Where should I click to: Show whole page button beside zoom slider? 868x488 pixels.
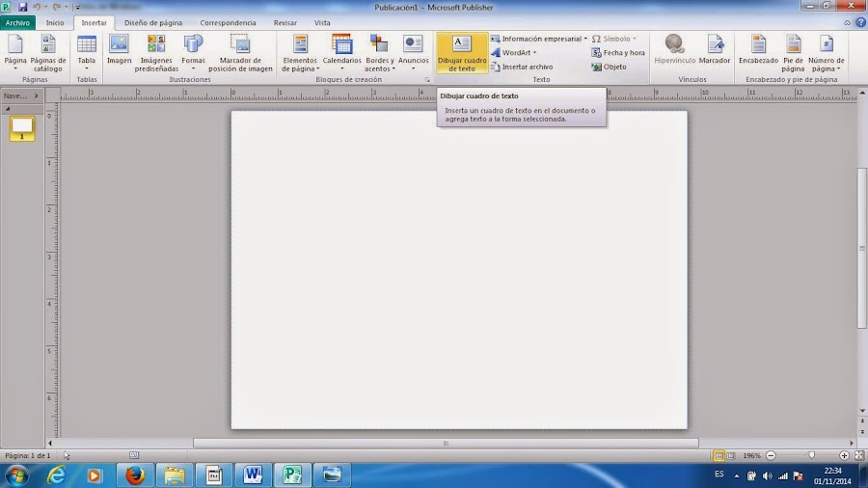click(x=859, y=455)
